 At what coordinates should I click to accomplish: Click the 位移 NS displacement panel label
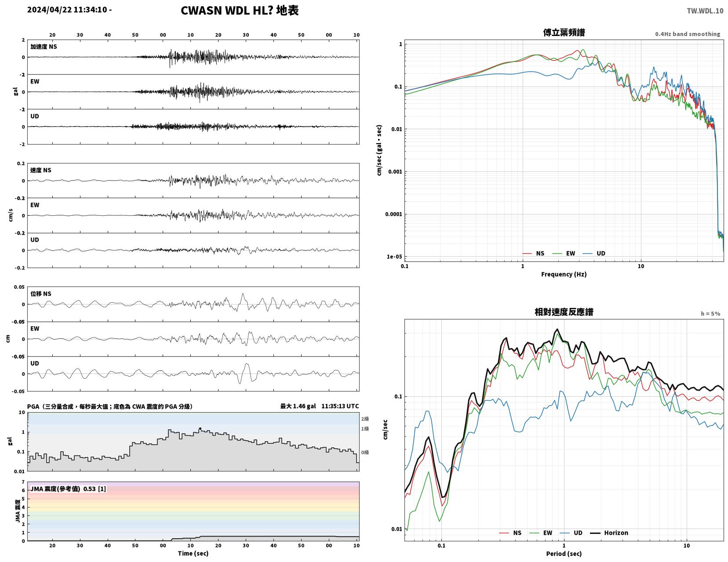click(x=40, y=294)
